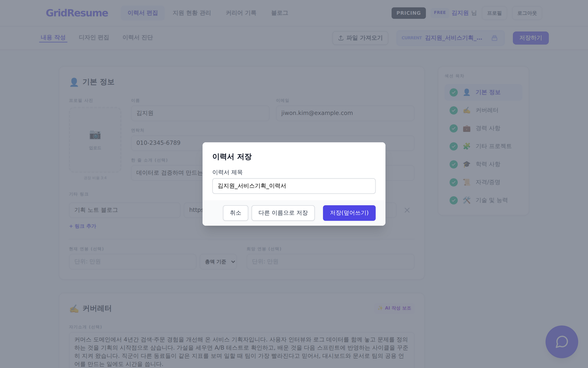Image resolution: width=588 pixels, height=368 pixels.
Task: Click the green check mark next to 기본 정보
Action: click(453, 92)
